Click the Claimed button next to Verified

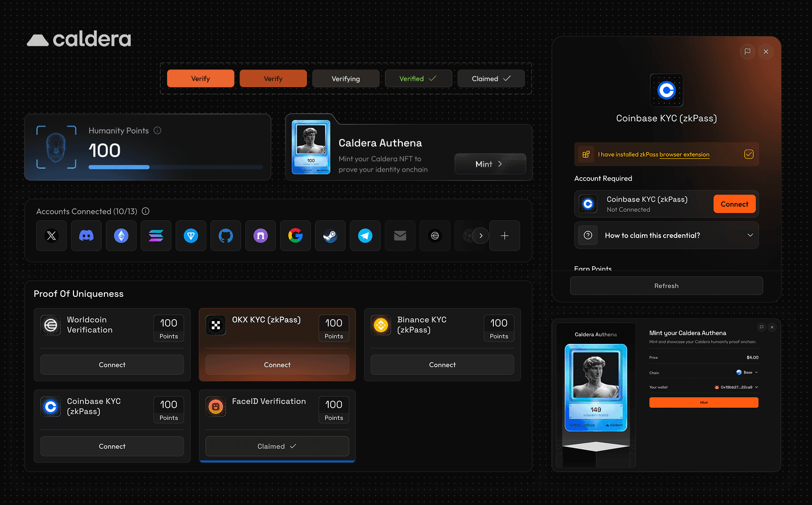click(x=491, y=79)
